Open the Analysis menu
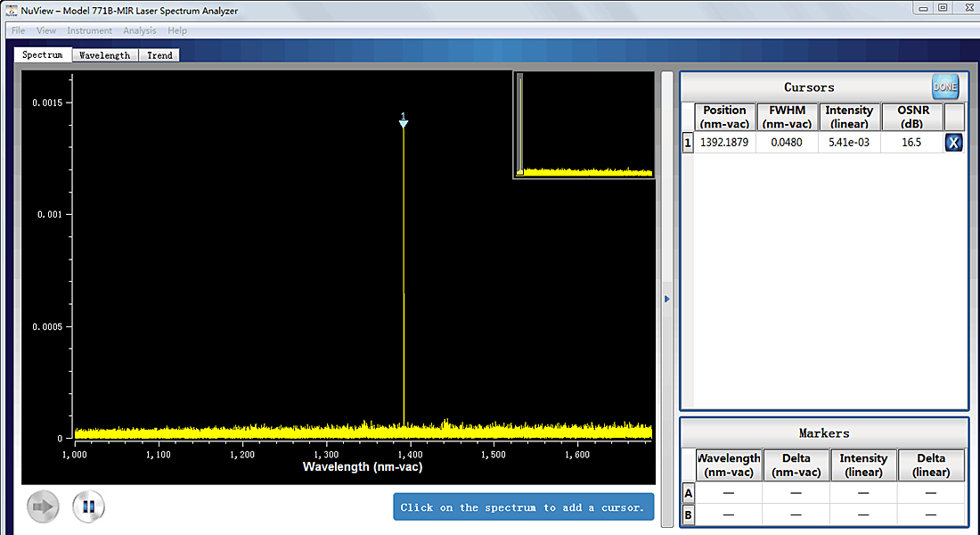This screenshot has height=535, width=980. click(139, 30)
